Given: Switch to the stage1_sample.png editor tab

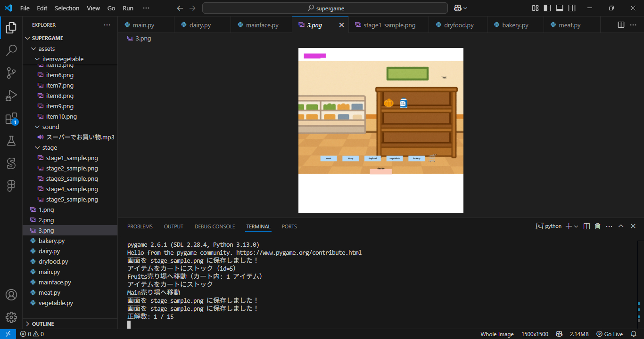Looking at the screenshot, I should [389, 25].
